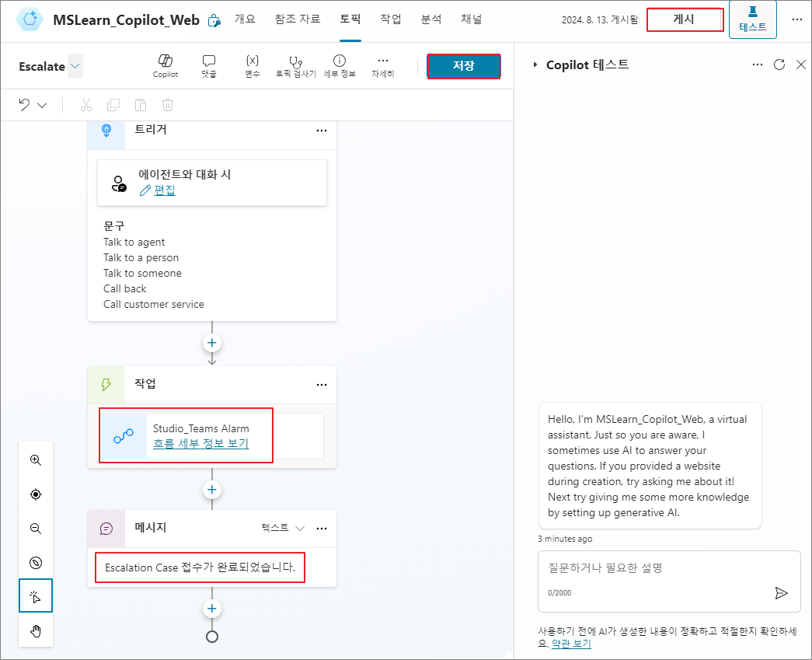The height and width of the screenshot is (660, 812).
Task: Click the 저장 save button
Action: pos(463,66)
